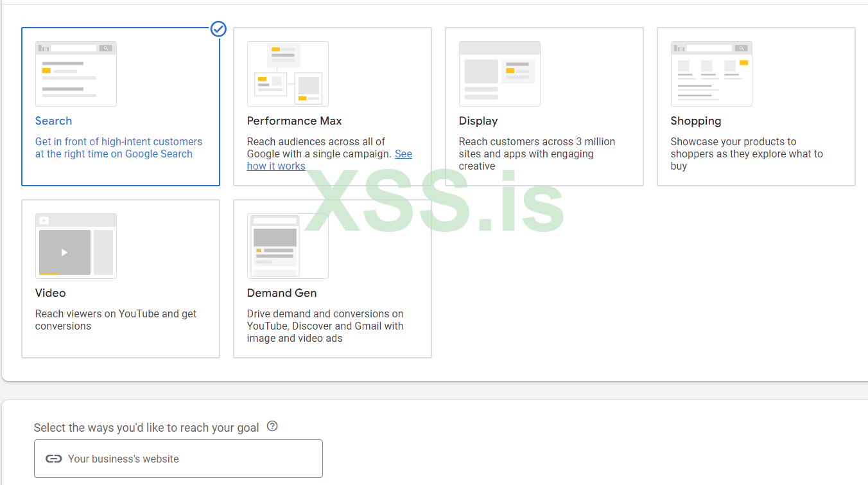The image size is (868, 485).
Task: Click the Search campaign illustration thumbnail
Action: (76, 74)
